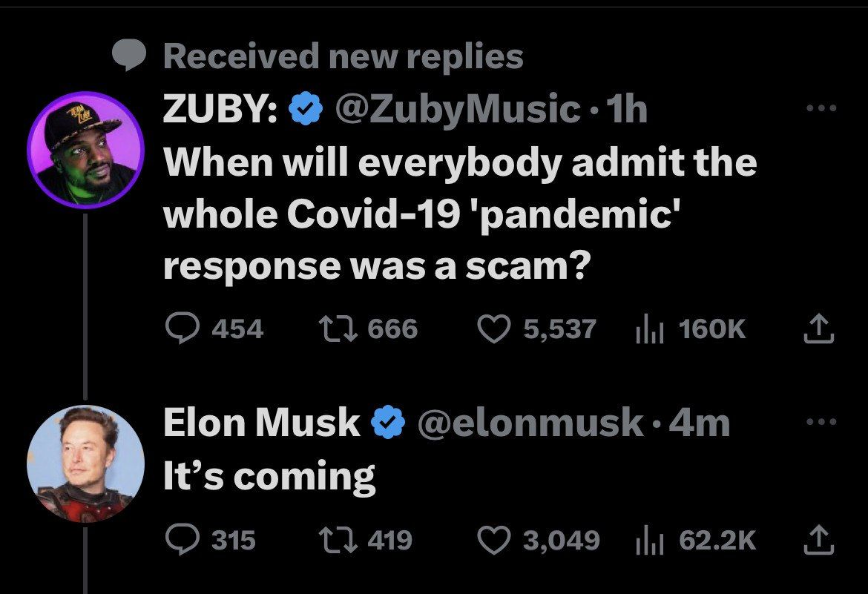Screen dimensions: 868x594
Task: Open the "It's coming" reply text
Action: pos(269,475)
